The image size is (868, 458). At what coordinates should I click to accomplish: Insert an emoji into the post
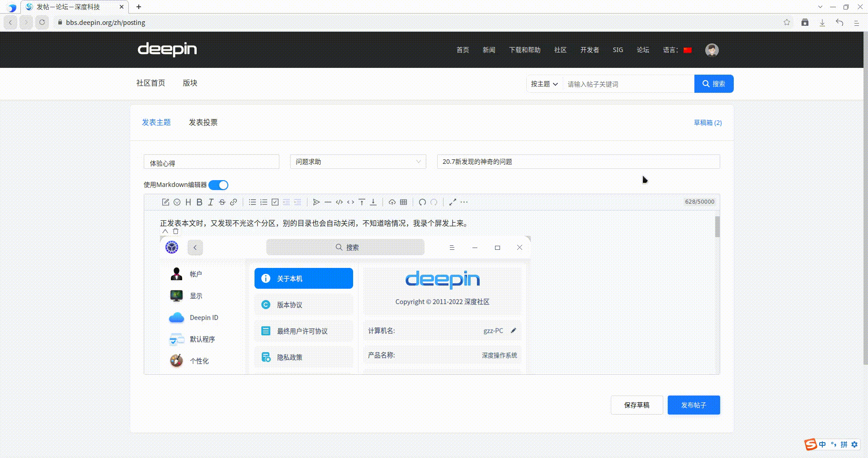[177, 202]
